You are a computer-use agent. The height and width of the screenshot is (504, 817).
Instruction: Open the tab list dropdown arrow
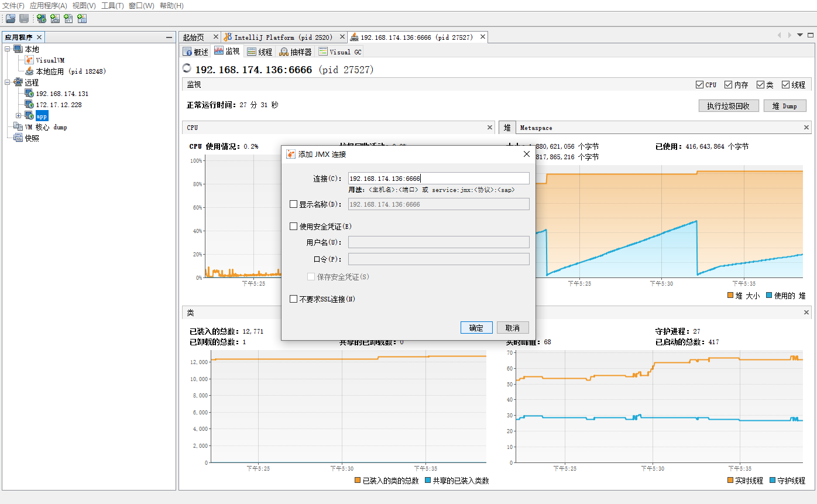coord(800,35)
